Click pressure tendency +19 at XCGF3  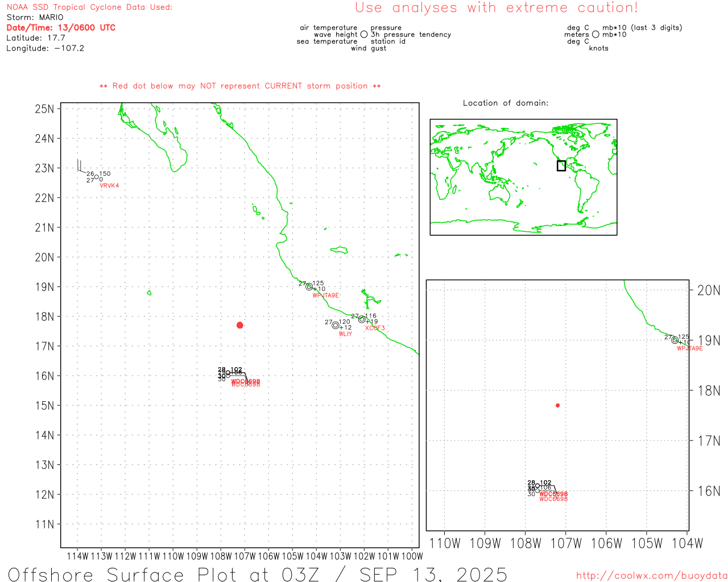[373, 322]
